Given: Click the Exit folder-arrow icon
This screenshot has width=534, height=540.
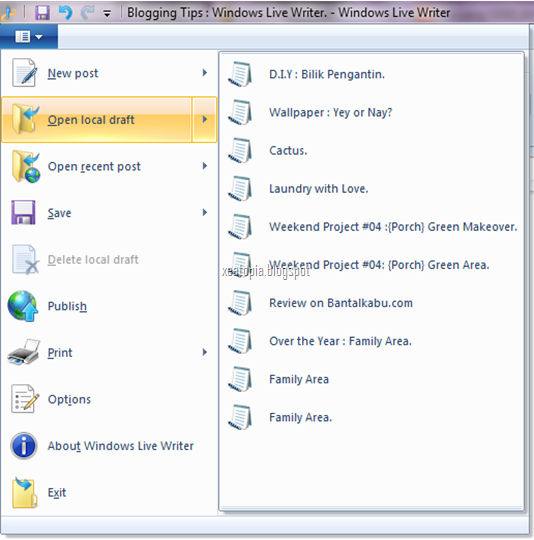Looking at the screenshot, I should (x=24, y=492).
